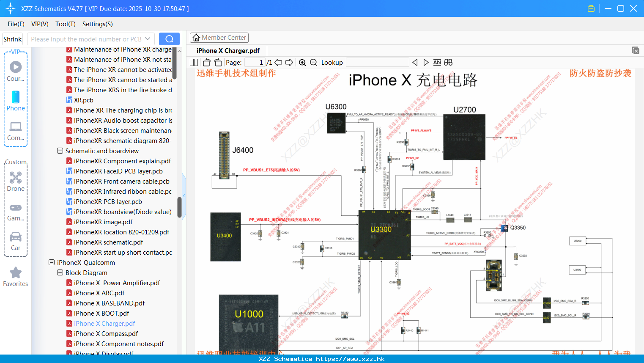Screen dimensions: 644x363
Task: Click the gift box icon in title bar
Action: click(591, 8)
